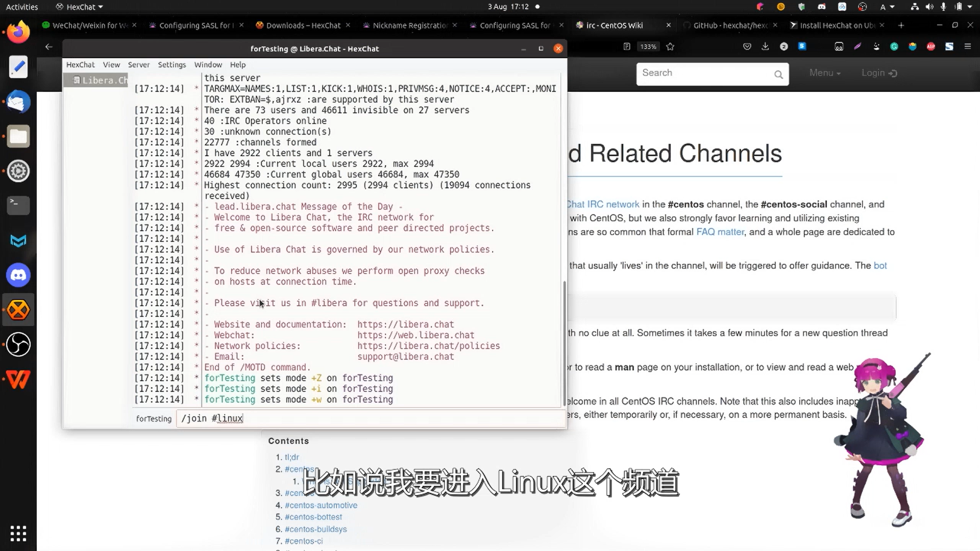Open the Server menu in HexChat
The width and height of the screenshot is (980, 551).
point(139,65)
